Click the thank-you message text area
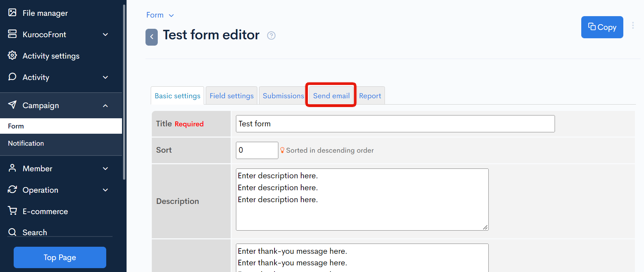Screen dimensions: 644x272 coord(362,258)
